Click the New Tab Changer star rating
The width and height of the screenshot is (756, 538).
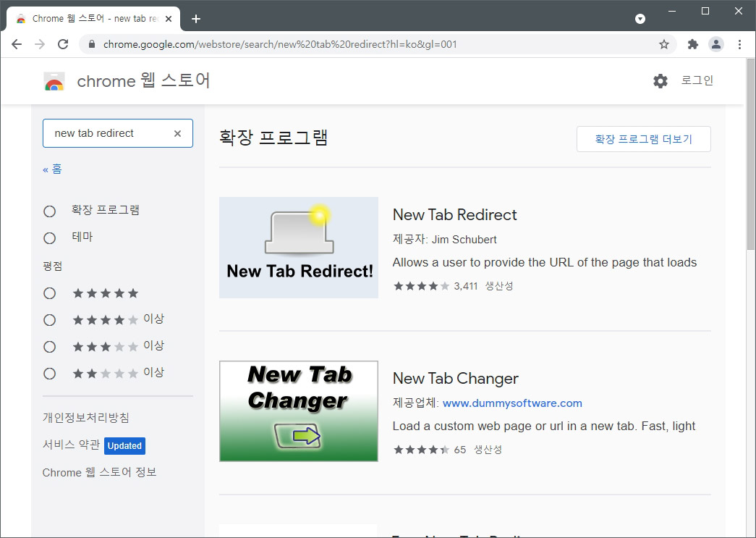tap(421, 450)
